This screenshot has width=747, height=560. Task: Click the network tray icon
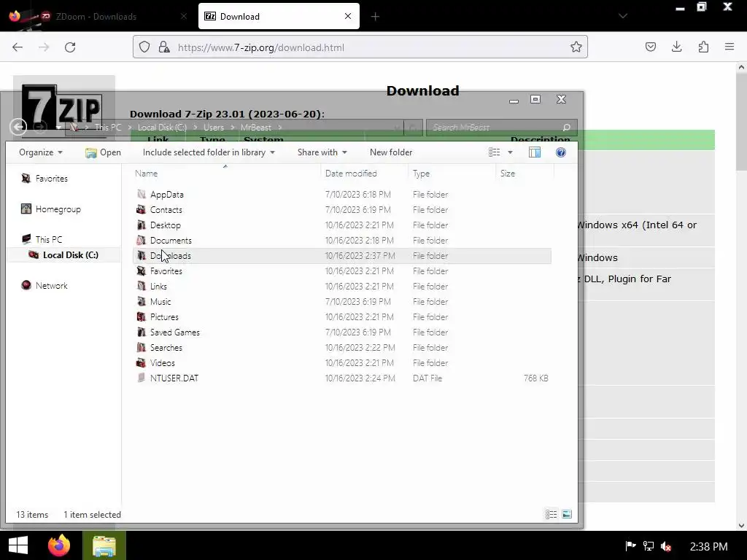649,545
